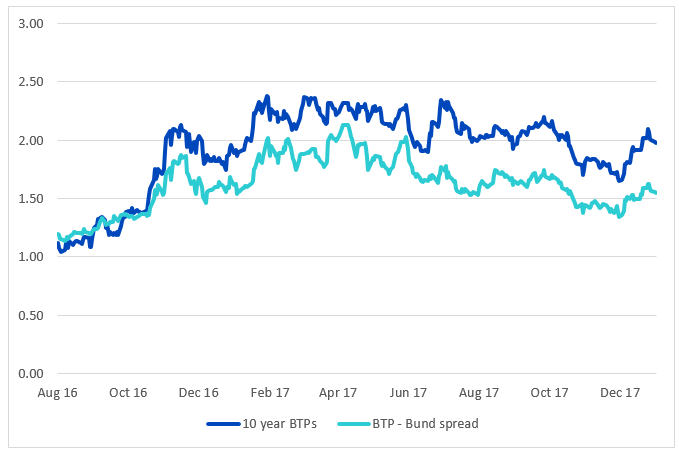The height and width of the screenshot is (453, 679).
Task: Select the dark blue legend line swatch
Action: click(x=223, y=424)
